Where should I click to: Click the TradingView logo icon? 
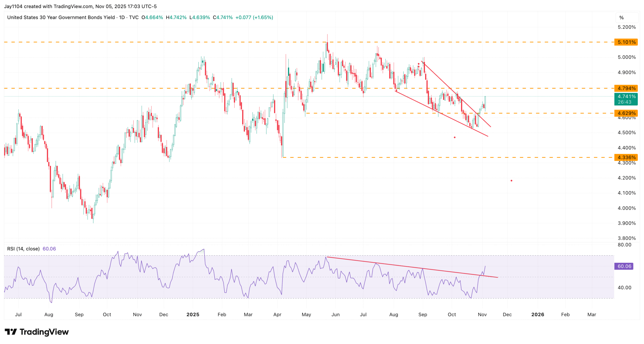tap(11, 332)
